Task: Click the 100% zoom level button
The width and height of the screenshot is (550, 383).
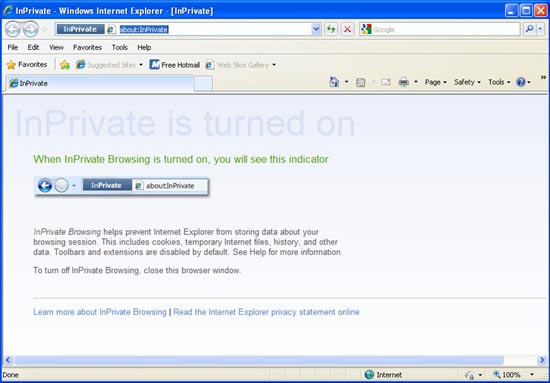Action: 507,375
